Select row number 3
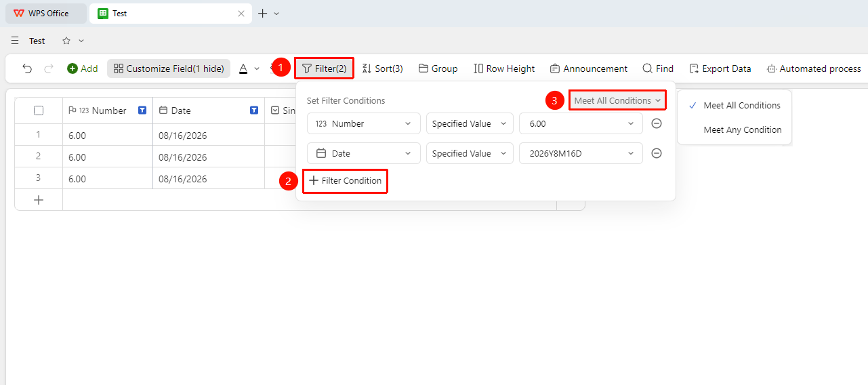Screen dimensions: 868x385 [39, 178]
